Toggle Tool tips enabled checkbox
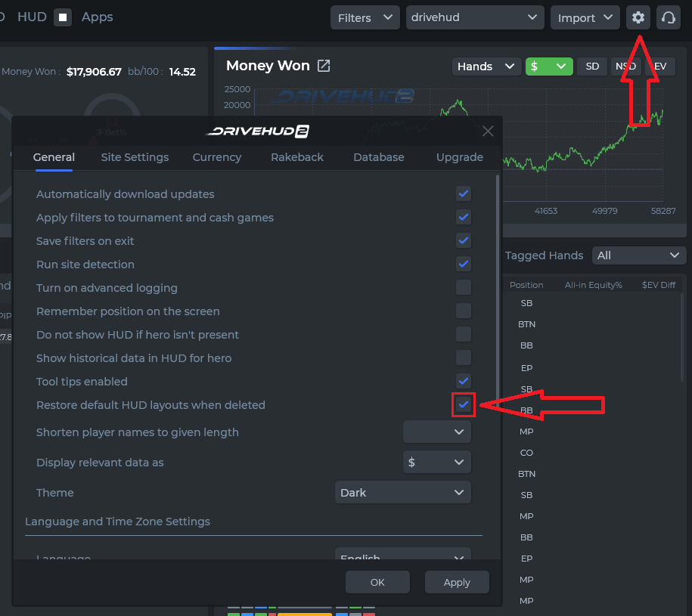This screenshot has width=692, height=616. [x=464, y=380]
